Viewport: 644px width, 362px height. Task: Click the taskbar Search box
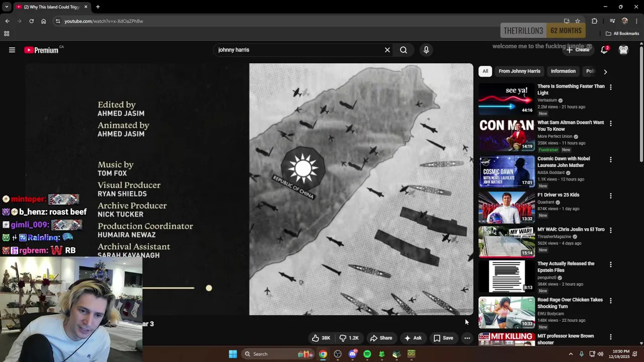(x=278, y=354)
